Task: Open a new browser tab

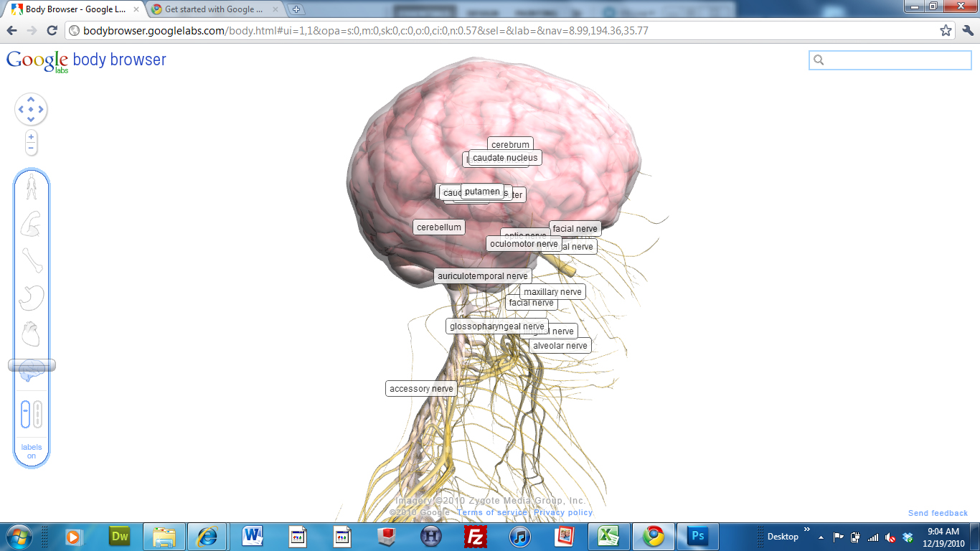Action: coord(296,10)
